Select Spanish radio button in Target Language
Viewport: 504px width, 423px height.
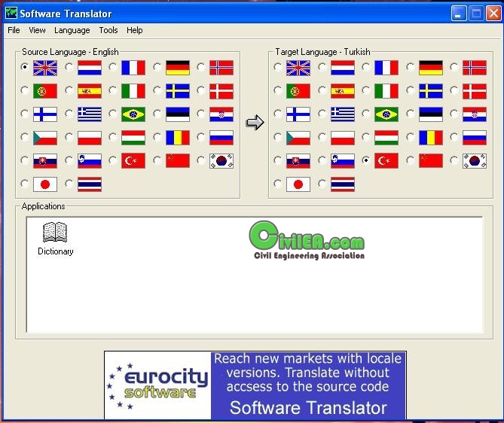[x=322, y=90]
